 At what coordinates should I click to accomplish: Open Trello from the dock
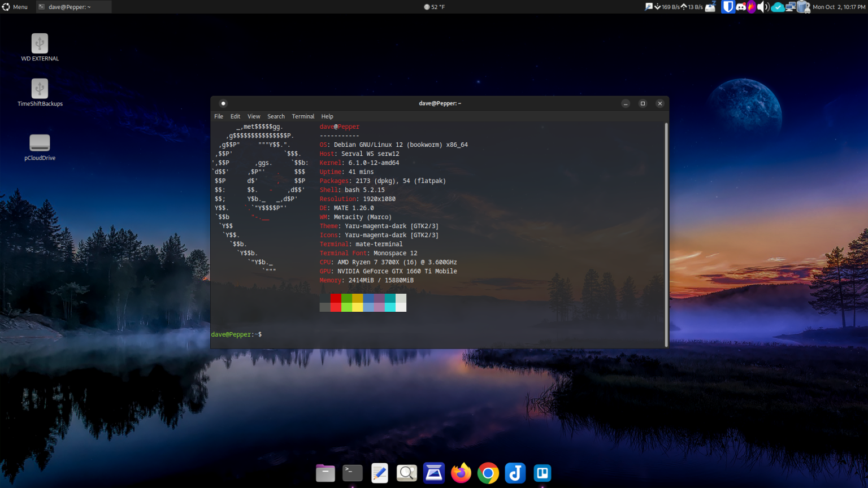tap(542, 473)
